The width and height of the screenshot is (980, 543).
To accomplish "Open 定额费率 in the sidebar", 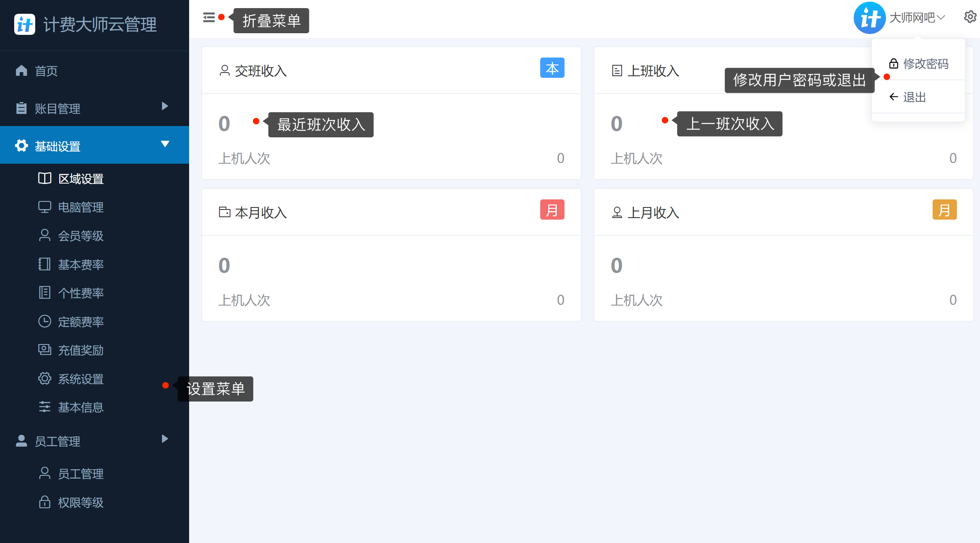I will pos(94,321).
